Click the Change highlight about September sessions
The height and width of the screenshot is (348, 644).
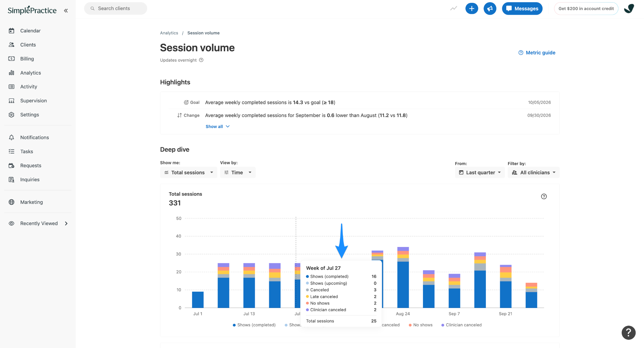tap(306, 115)
